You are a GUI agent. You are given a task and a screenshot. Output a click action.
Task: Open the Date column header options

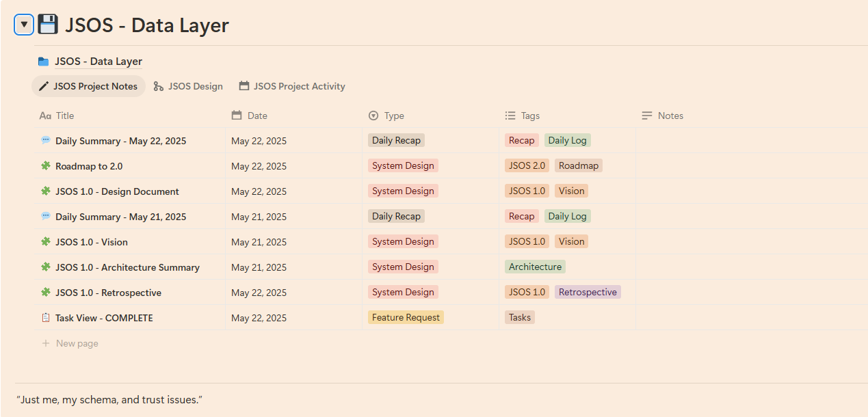(294, 116)
